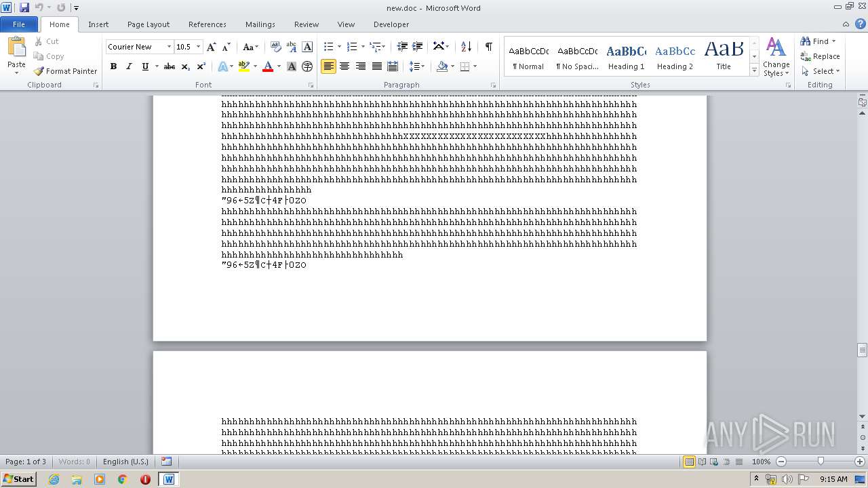Toggle Align Text Right
The height and width of the screenshot is (488, 868).
click(x=361, y=66)
